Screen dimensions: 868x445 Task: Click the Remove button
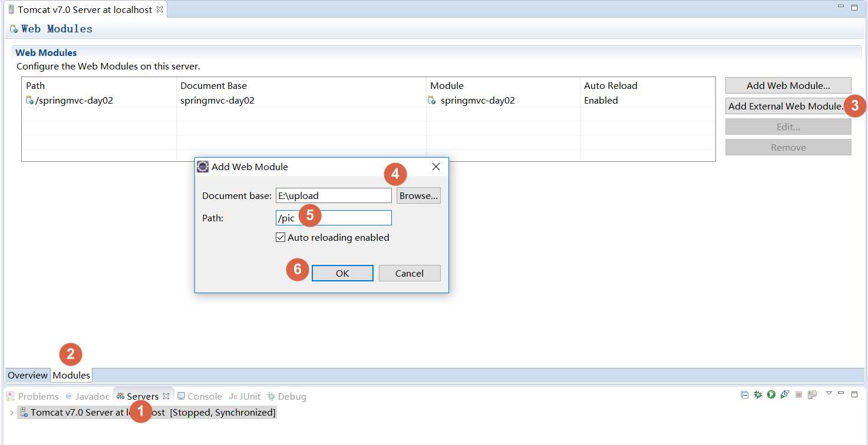click(788, 147)
